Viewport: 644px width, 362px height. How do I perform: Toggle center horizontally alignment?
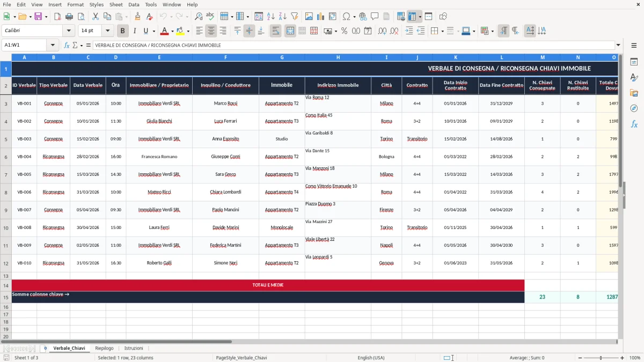(x=211, y=31)
